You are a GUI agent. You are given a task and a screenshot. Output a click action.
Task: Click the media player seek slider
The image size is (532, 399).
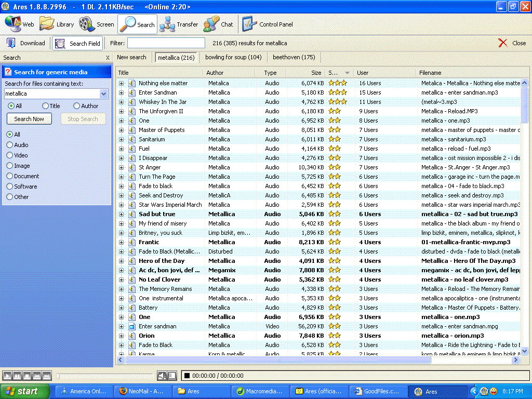[104, 376]
